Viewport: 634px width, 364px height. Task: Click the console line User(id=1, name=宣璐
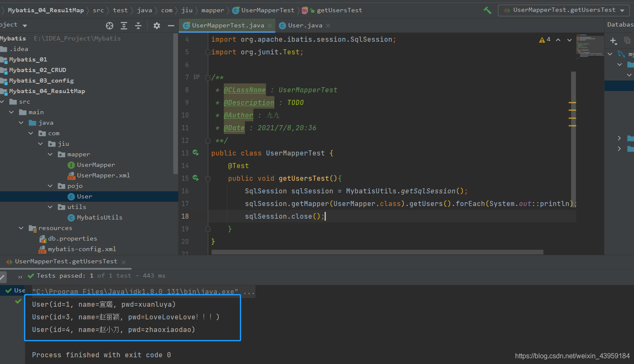click(104, 304)
